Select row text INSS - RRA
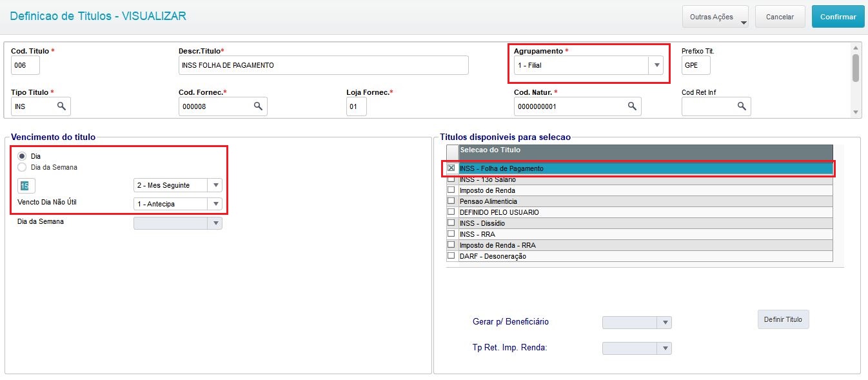The image size is (868, 380). pyautogui.click(x=477, y=234)
